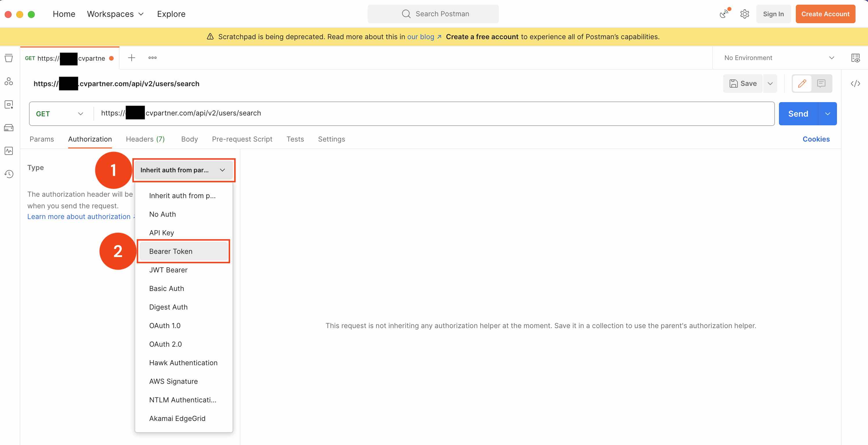868x445 pixels.
Task: Select NTLM Authentication option
Action: pyautogui.click(x=184, y=399)
